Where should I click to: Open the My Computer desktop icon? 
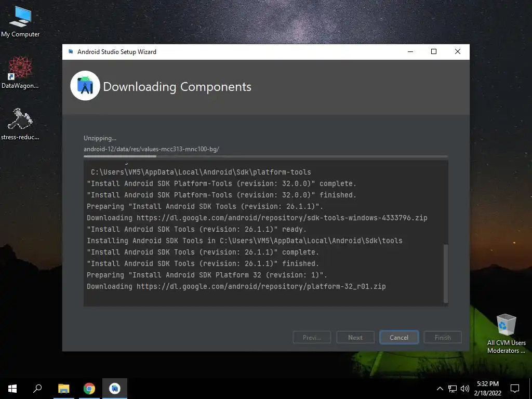click(x=20, y=21)
